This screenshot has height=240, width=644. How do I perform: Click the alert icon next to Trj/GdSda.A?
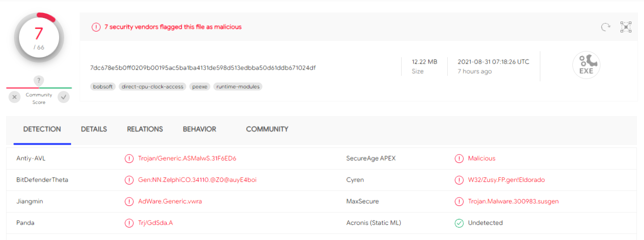[129, 223]
